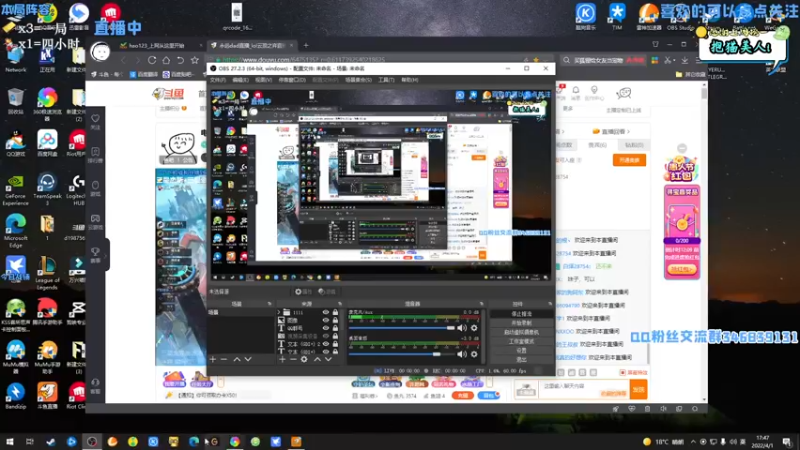The image size is (800, 450).
Task: Open OBS 停靠窗口(D) menu
Action: point(292,80)
